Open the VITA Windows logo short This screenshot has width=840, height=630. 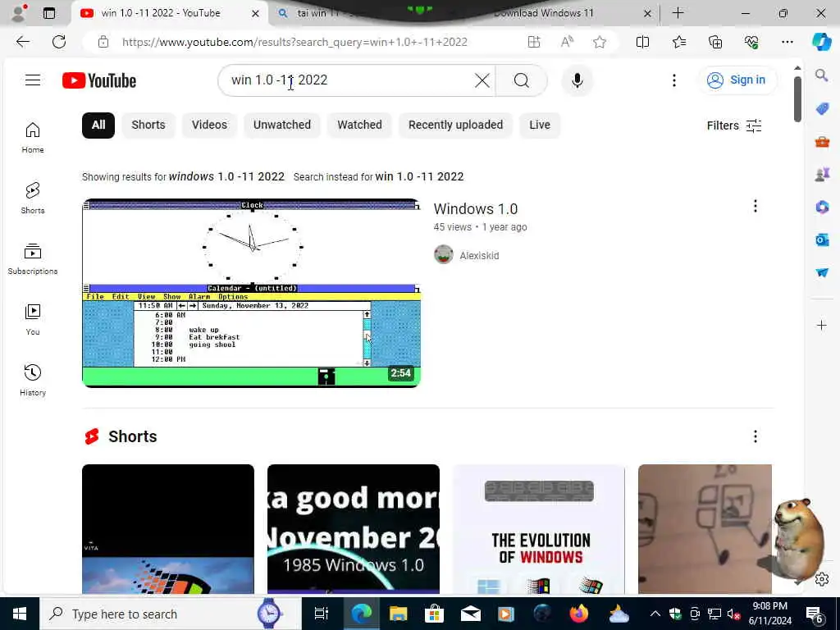click(168, 529)
